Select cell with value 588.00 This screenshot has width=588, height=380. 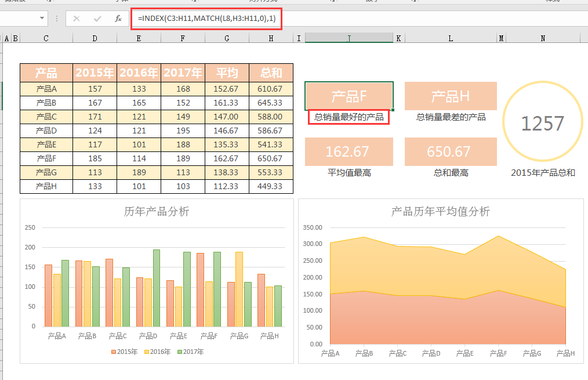271,117
